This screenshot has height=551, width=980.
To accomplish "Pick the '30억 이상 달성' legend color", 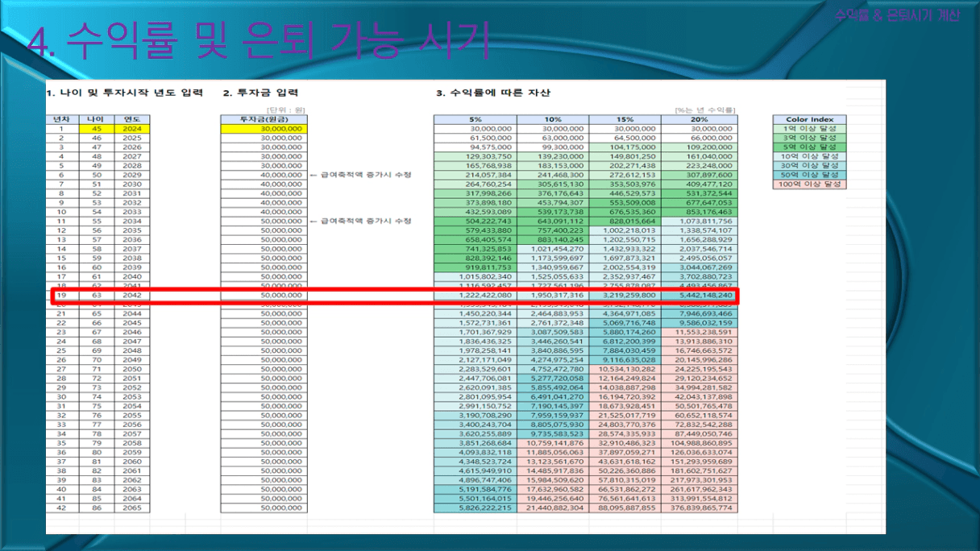I will click(809, 166).
